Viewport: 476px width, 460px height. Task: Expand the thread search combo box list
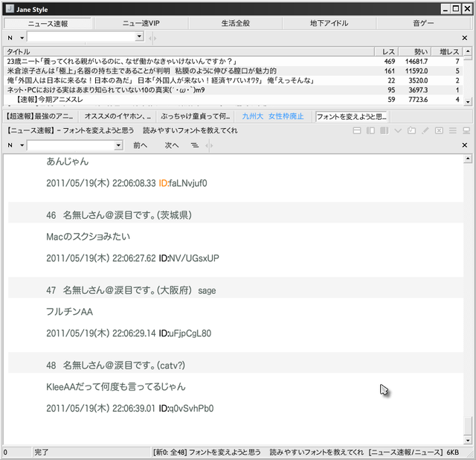point(118,145)
